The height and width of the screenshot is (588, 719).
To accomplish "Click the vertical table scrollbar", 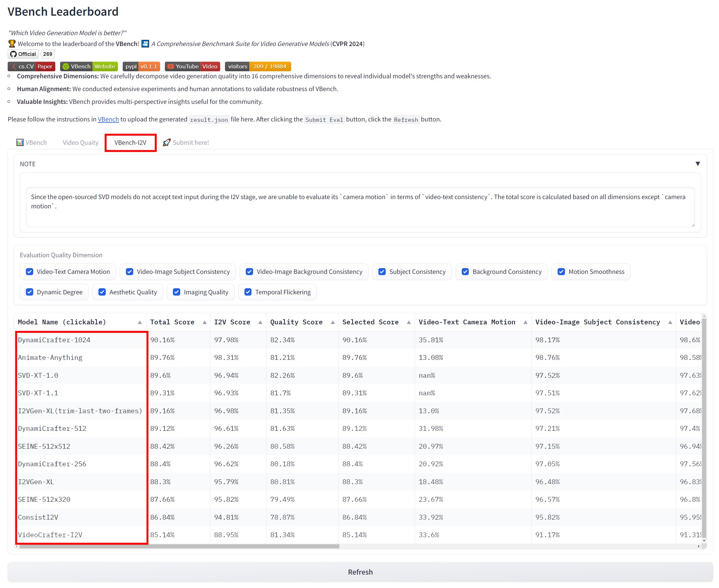I will tap(704, 428).
